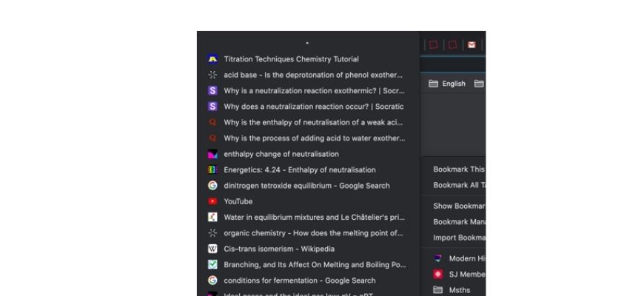
Task: Open enthalpy change of neutralisation entry
Action: [x=308, y=154]
